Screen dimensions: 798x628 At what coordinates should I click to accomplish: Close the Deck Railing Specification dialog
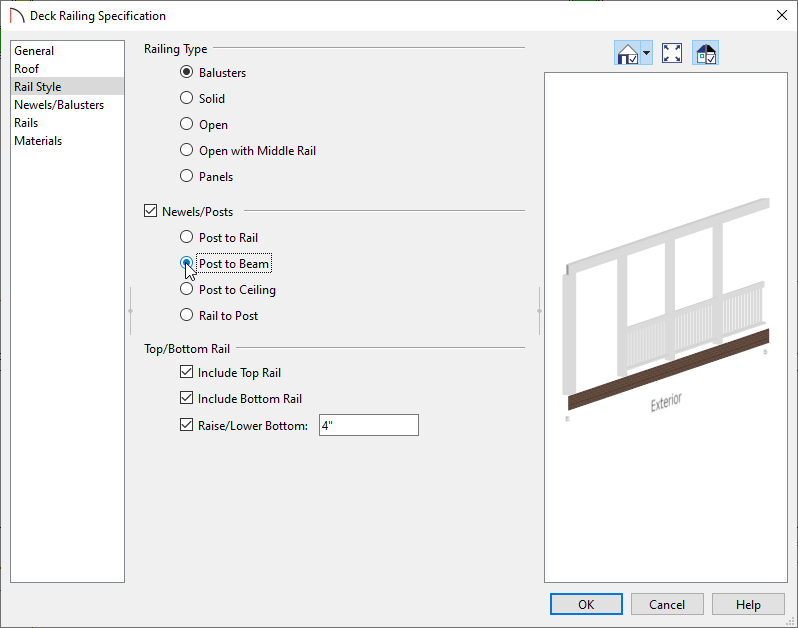click(782, 15)
